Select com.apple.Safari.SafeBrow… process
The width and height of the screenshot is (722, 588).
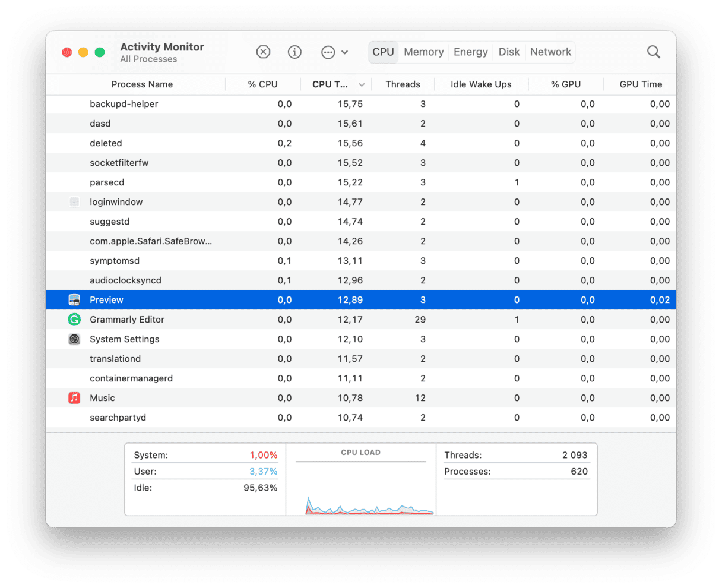[361, 241]
